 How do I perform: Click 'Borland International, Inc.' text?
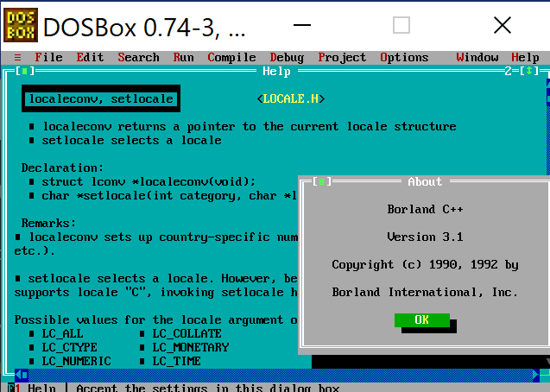[425, 292]
